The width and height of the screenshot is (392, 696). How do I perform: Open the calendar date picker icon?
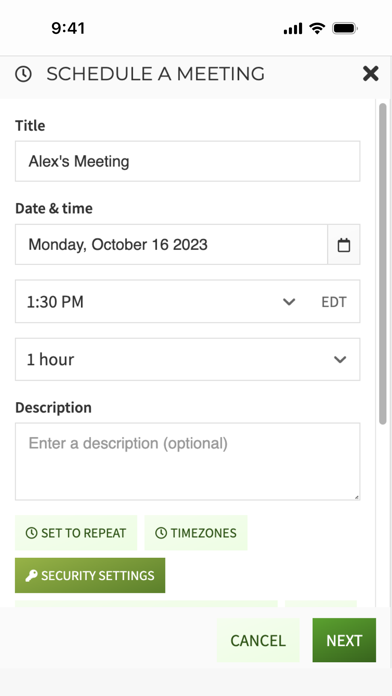pyautogui.click(x=344, y=245)
